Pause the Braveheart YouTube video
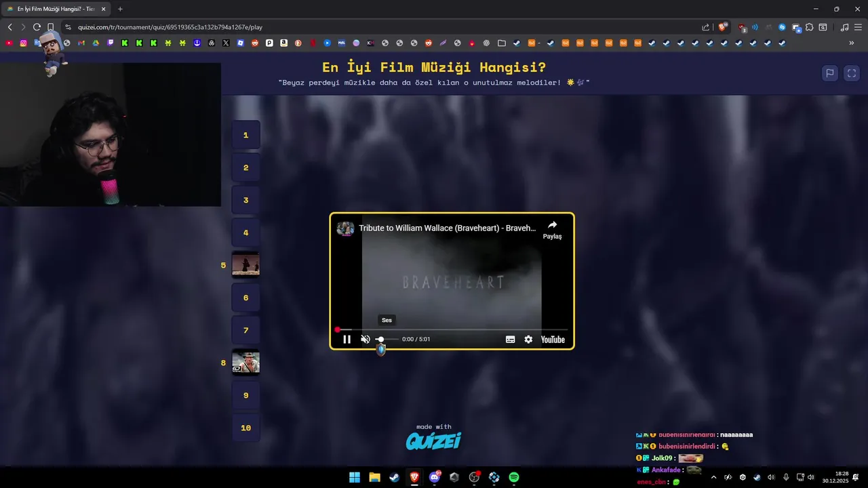 click(x=347, y=340)
